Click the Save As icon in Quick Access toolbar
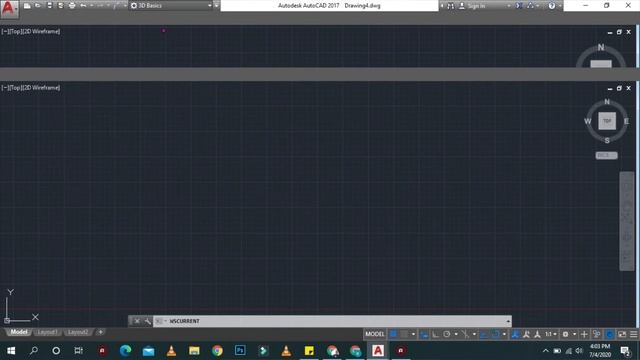 pos(61,6)
